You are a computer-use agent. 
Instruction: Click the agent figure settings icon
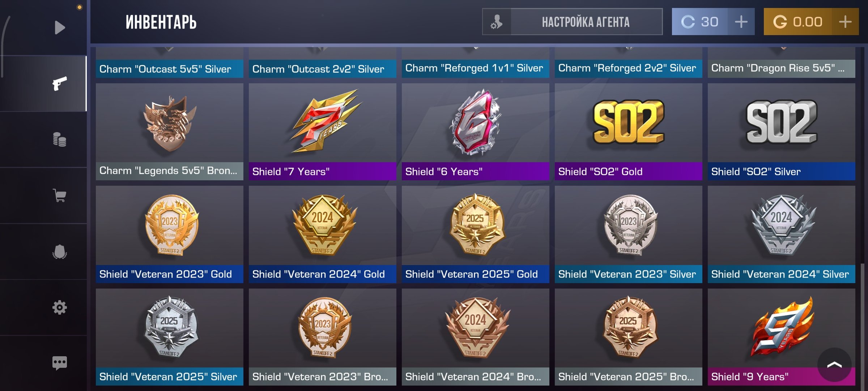click(497, 22)
